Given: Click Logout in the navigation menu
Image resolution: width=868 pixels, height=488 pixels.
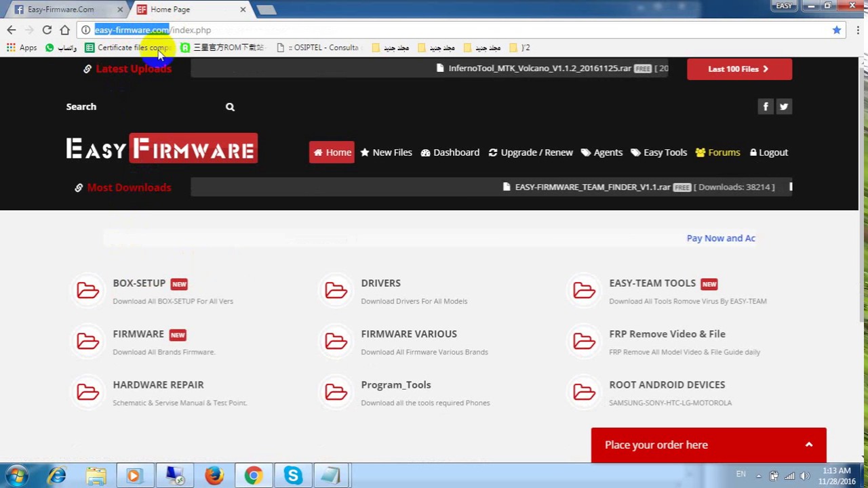Looking at the screenshot, I should [x=768, y=152].
